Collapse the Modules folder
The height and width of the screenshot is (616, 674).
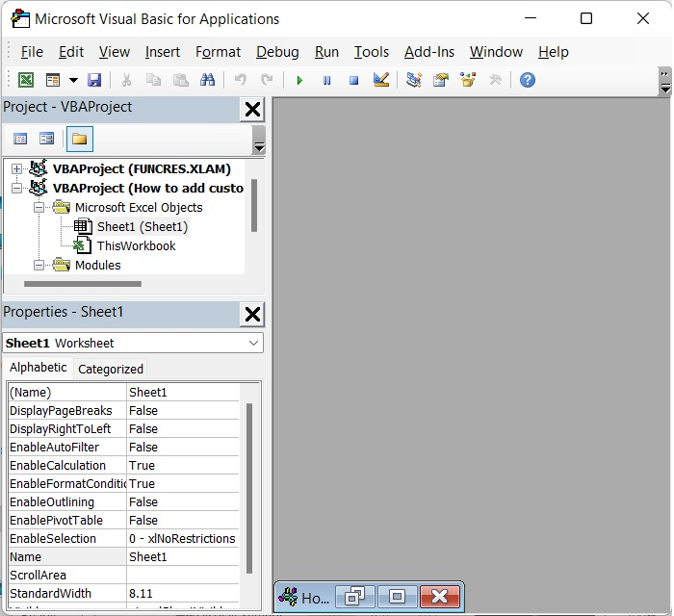point(39,265)
